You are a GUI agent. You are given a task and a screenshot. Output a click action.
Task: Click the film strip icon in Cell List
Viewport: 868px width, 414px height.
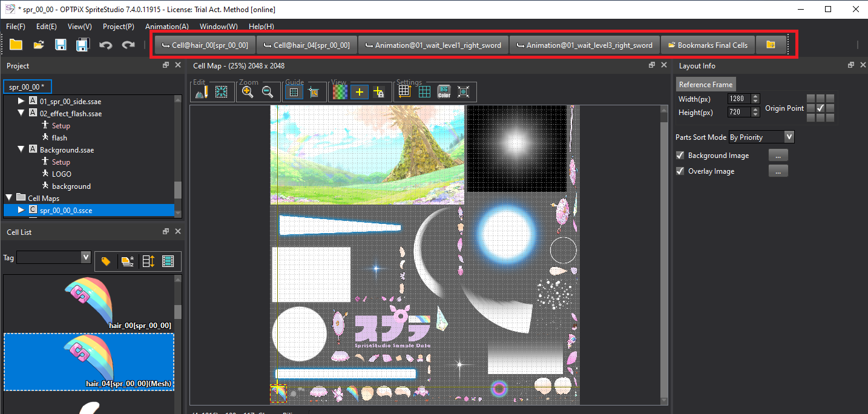[x=168, y=261]
